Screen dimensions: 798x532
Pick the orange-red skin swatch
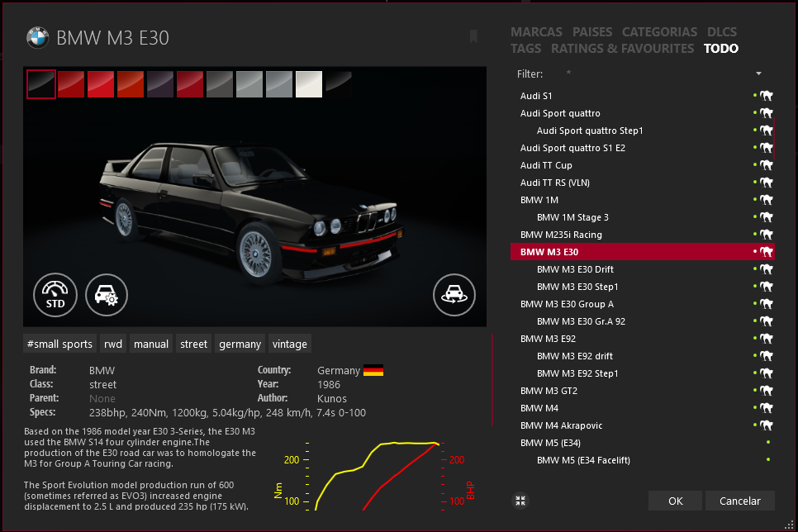pyautogui.click(x=131, y=83)
